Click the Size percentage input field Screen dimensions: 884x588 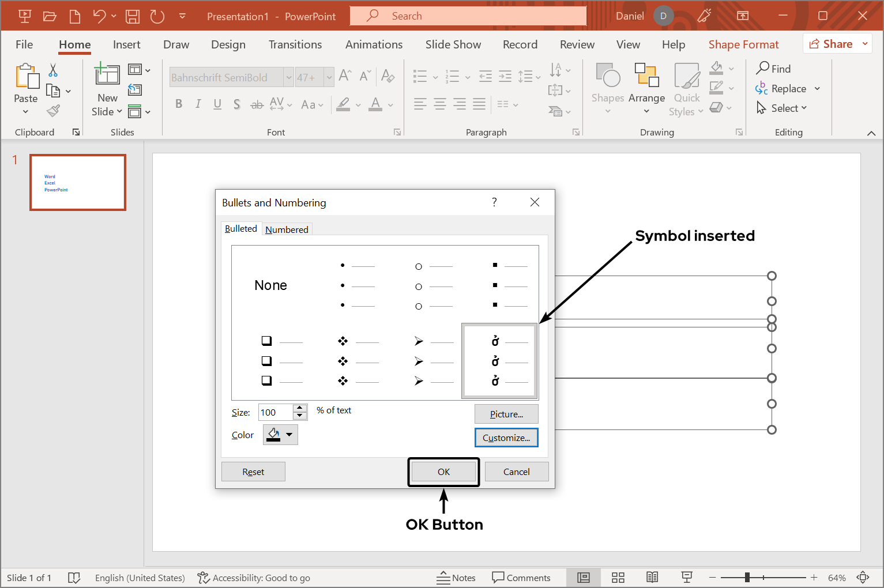(276, 412)
